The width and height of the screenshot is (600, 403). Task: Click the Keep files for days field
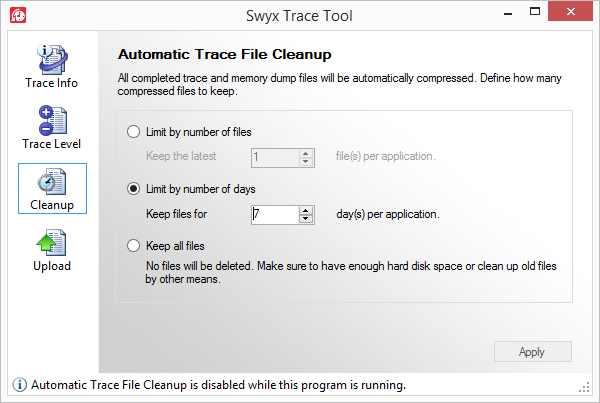[x=274, y=213]
